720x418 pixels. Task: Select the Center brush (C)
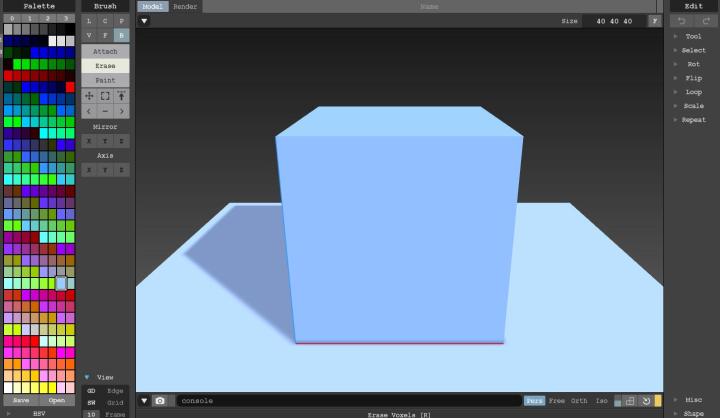[x=105, y=21]
